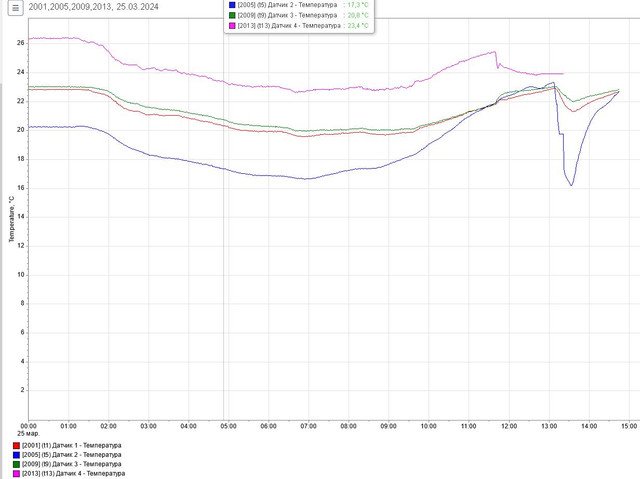Click the 15:00 time axis label

coord(629,426)
